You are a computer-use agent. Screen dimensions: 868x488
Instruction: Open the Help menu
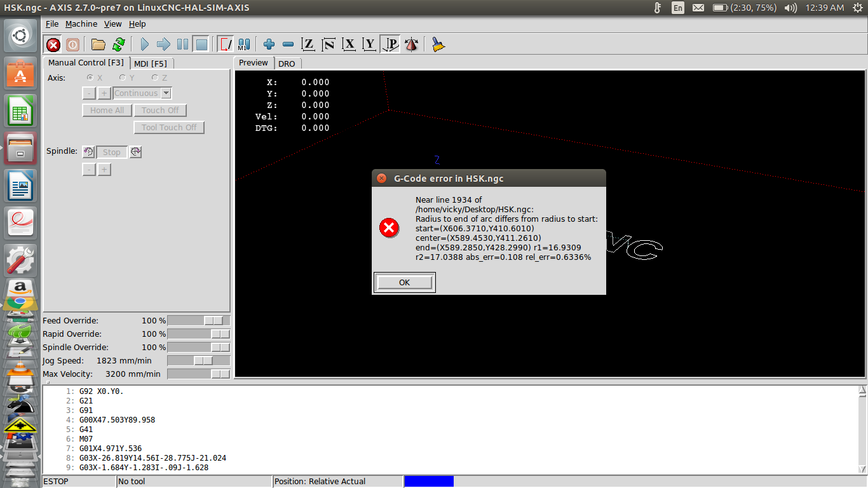(x=137, y=24)
